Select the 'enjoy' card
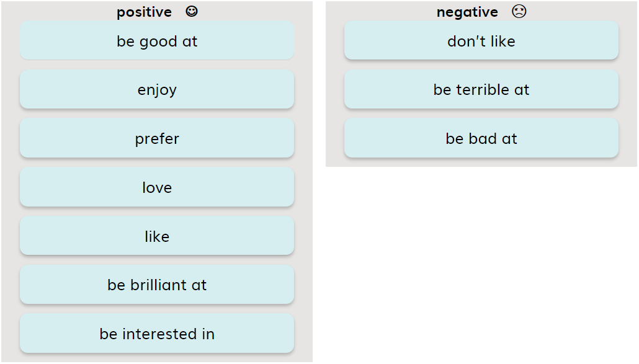639x364 pixels. pyautogui.click(x=157, y=89)
